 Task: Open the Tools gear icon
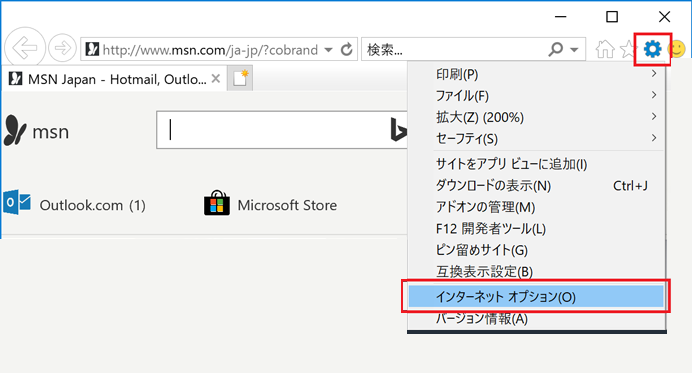point(652,49)
